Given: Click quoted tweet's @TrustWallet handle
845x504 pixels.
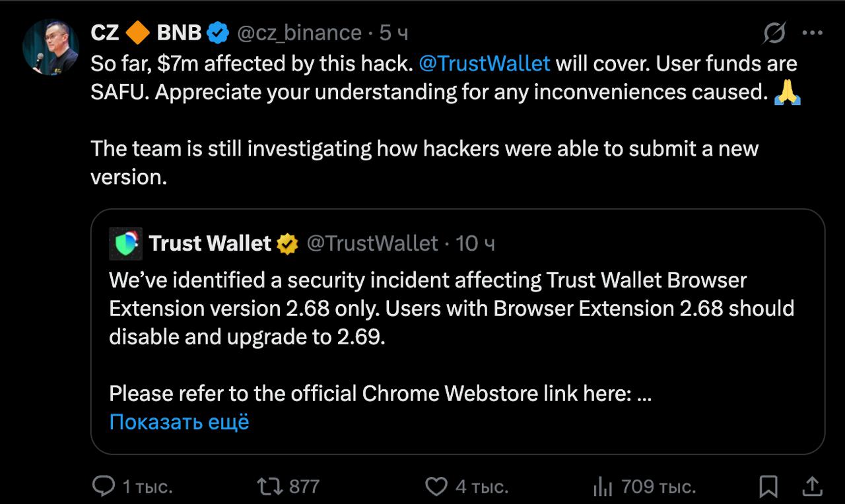Looking at the screenshot, I should coord(372,243).
